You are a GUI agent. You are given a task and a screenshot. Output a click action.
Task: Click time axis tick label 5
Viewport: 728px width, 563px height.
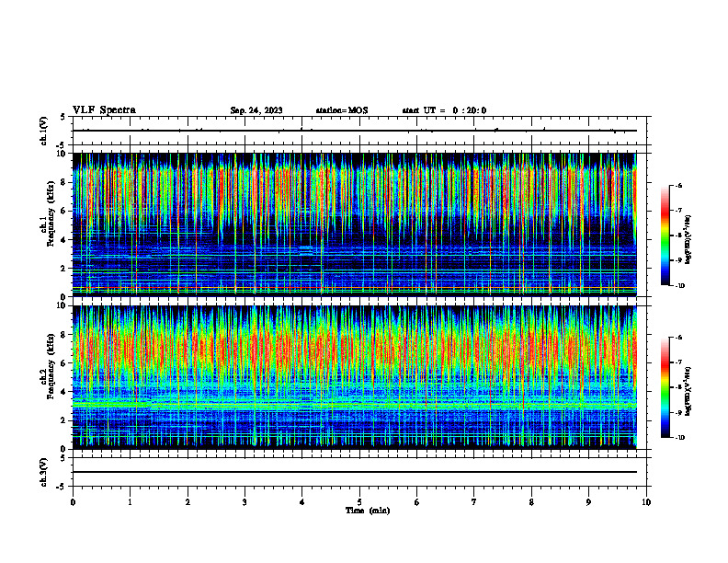coord(359,502)
